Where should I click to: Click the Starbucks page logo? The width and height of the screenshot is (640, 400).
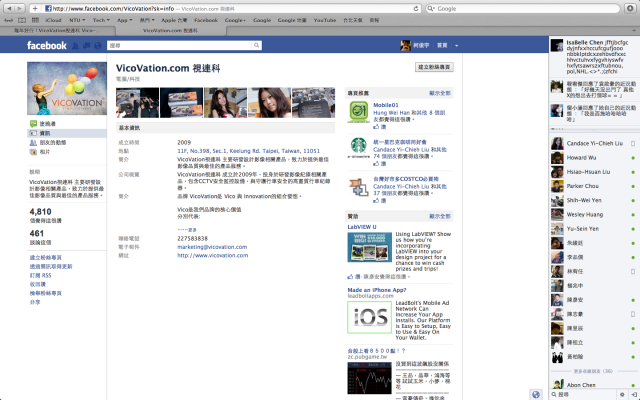358,148
